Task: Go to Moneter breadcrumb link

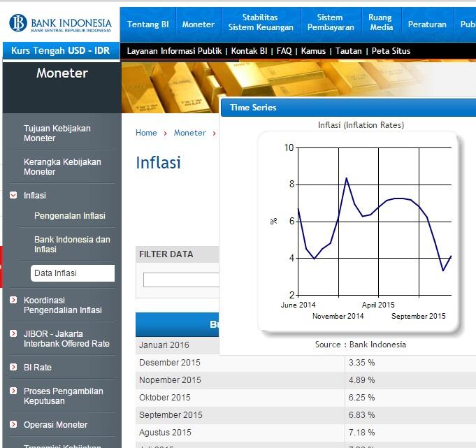Action: [189, 133]
